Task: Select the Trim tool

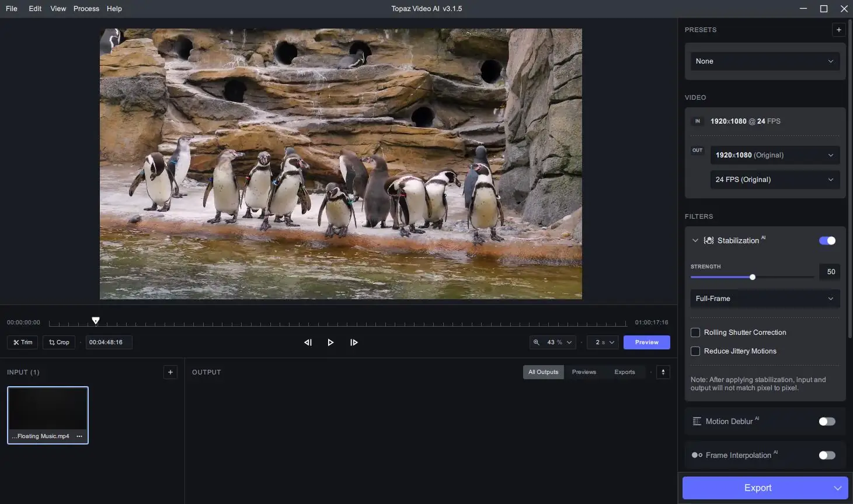Action: [x=23, y=342]
